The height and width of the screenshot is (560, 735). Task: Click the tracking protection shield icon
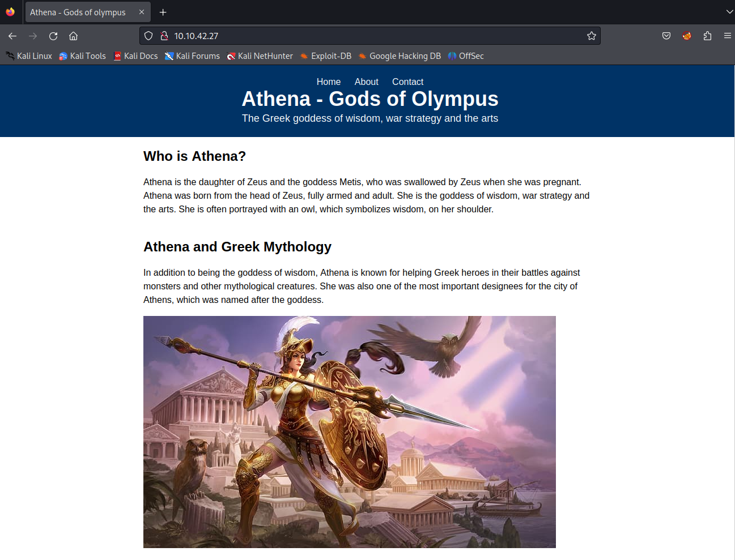[x=148, y=36]
